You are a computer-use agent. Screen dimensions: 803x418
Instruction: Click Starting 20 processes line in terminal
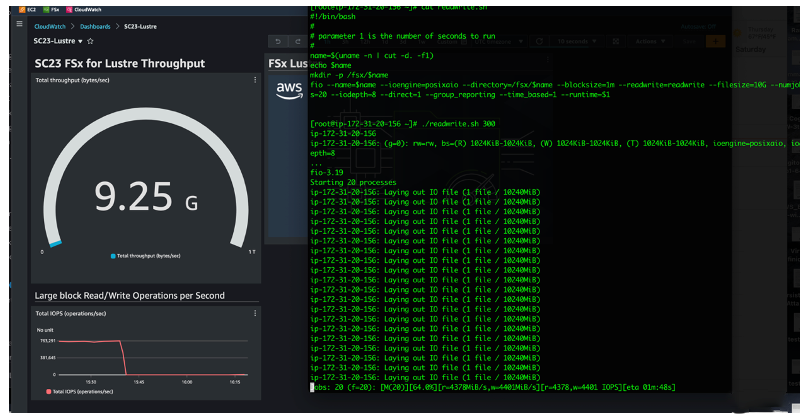point(353,182)
